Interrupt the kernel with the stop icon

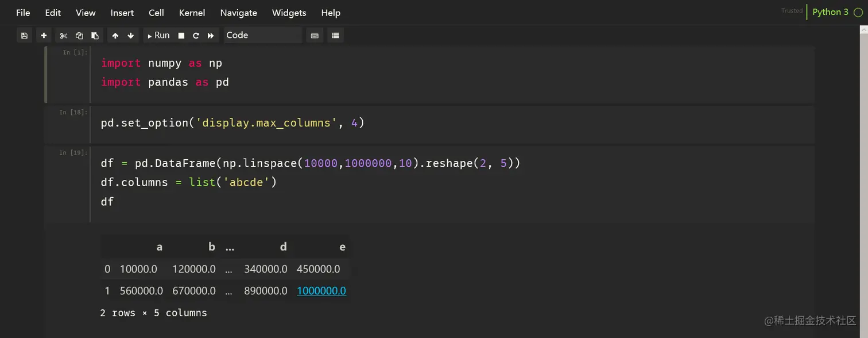(x=181, y=36)
